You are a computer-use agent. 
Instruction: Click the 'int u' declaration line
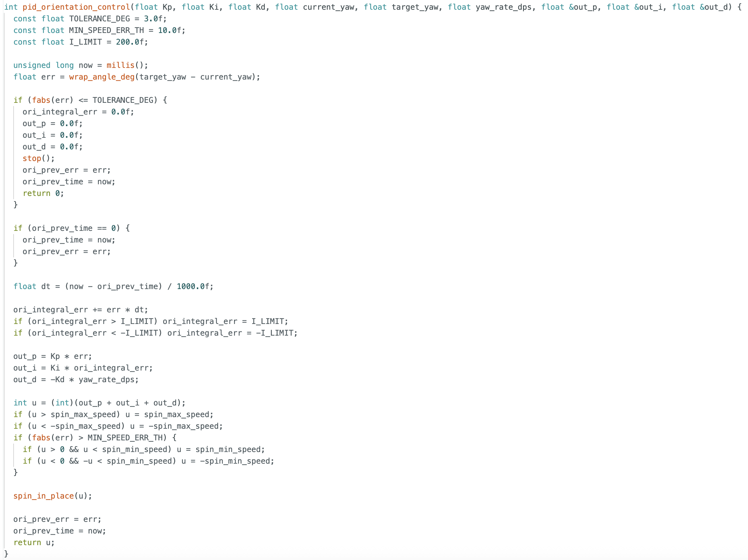99,403
